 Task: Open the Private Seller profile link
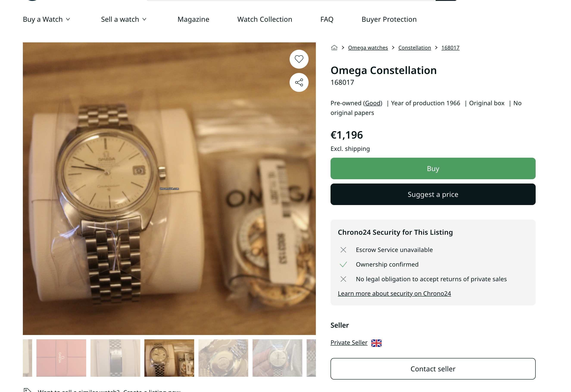(x=349, y=343)
